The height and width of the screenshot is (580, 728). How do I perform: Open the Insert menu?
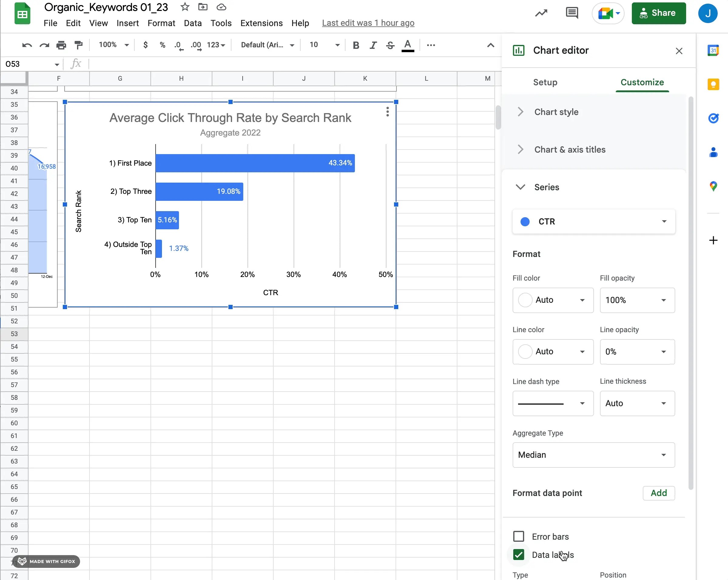pos(128,23)
